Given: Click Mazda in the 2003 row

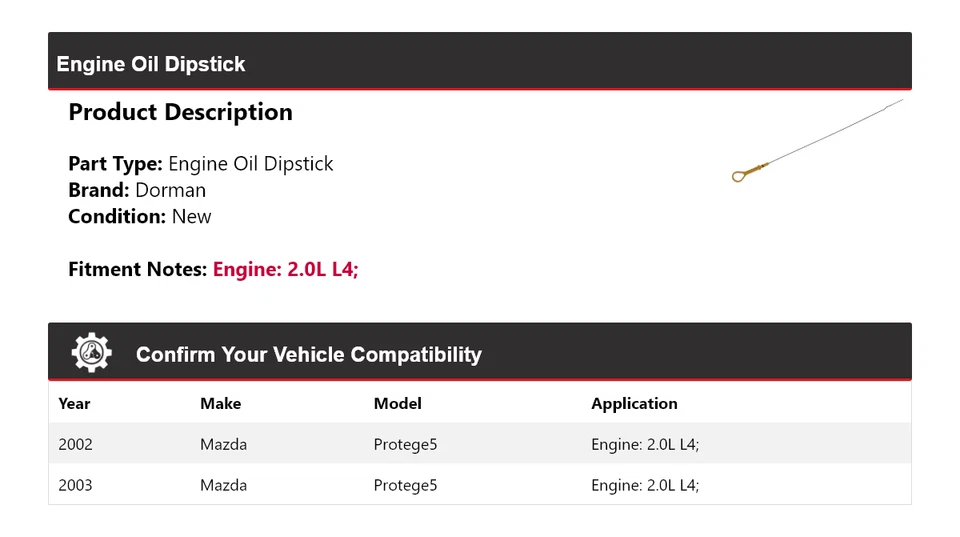Looking at the screenshot, I should coord(223,485).
